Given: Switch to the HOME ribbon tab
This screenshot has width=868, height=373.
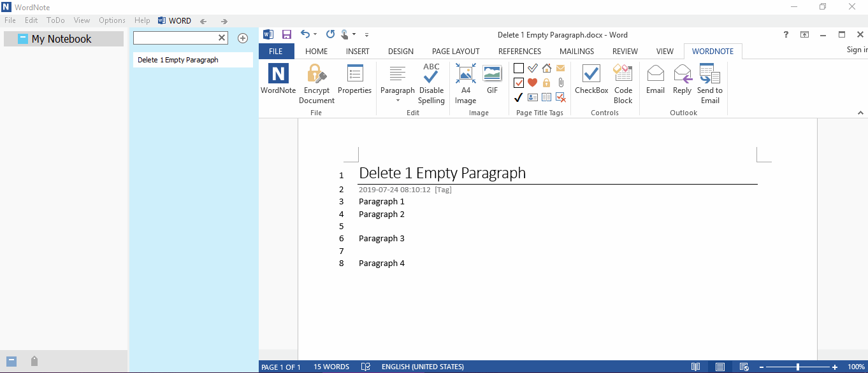Looking at the screenshot, I should [316, 51].
